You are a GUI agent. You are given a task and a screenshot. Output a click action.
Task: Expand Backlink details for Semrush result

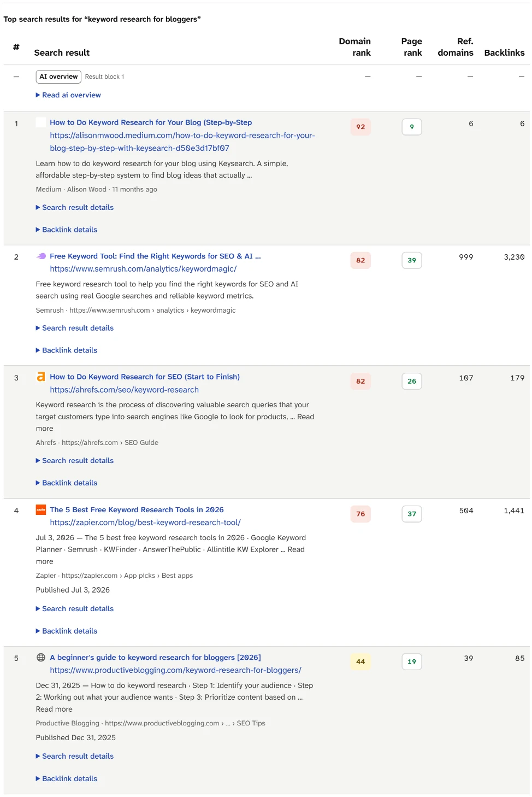click(67, 350)
